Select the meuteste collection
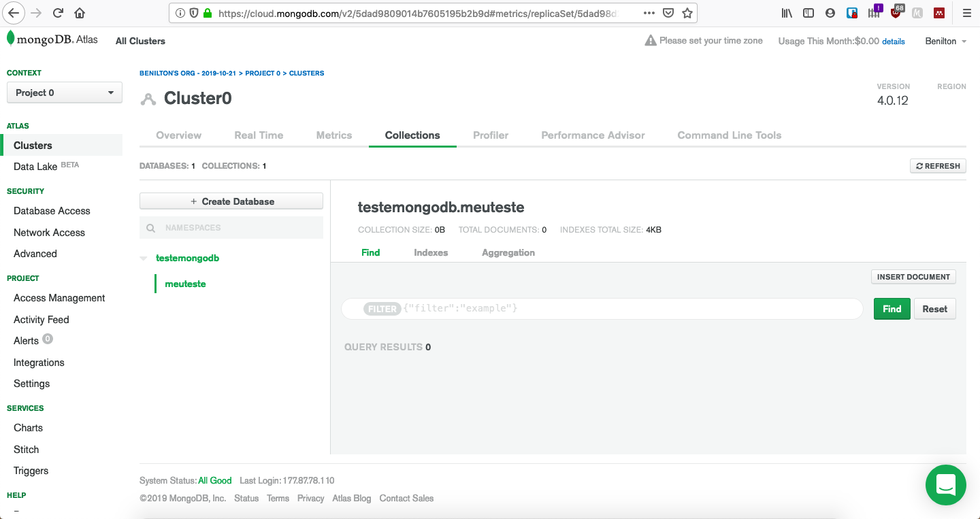The image size is (980, 519). (185, 284)
